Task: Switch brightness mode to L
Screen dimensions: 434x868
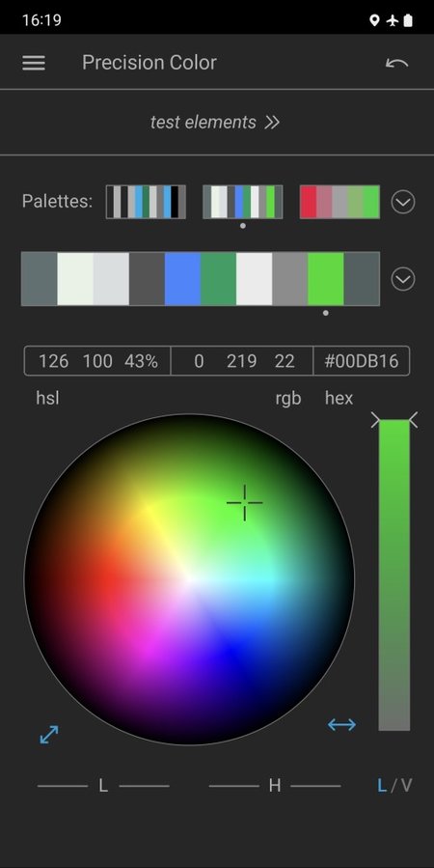Action: (x=382, y=785)
